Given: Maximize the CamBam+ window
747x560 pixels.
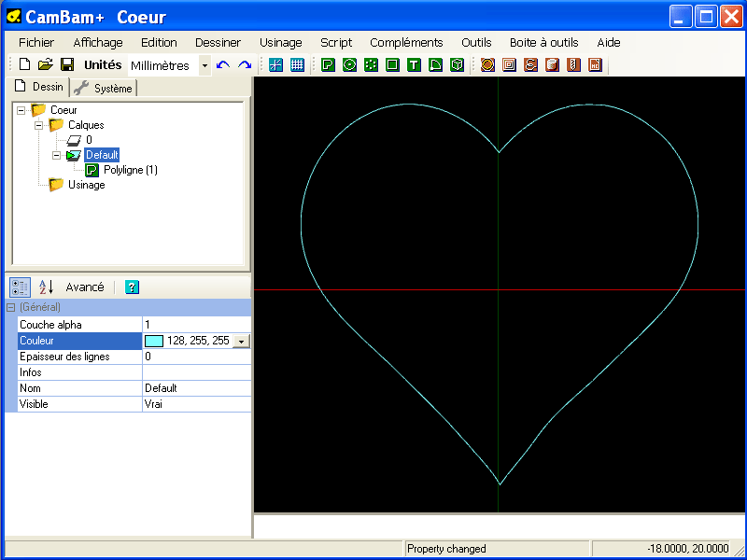Looking at the screenshot, I should pyautogui.click(x=707, y=17).
